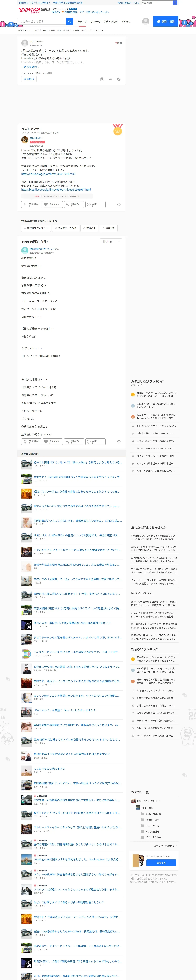Screen dimensions: 196x980
Task: Search Yahoo for 夜行バス ディズニー
Action: (35, 228)
